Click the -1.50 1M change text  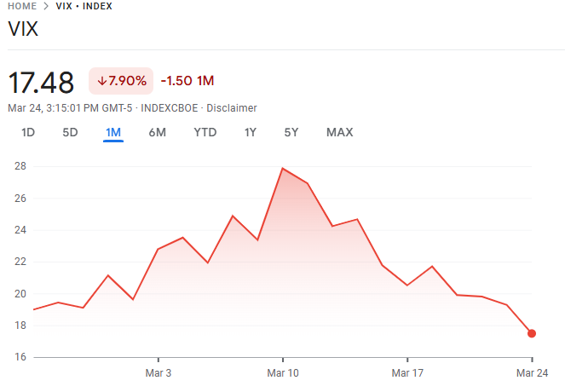(x=187, y=81)
